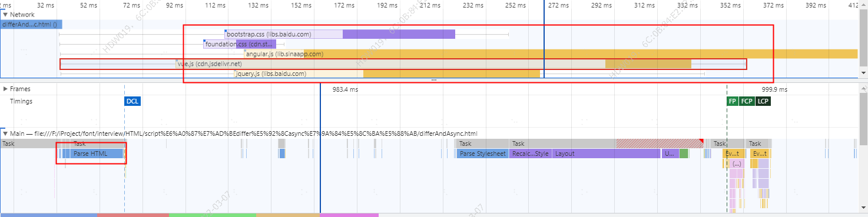Collapse the Main thread track
Image resolution: width=868 pixels, height=217 pixels.
point(5,133)
